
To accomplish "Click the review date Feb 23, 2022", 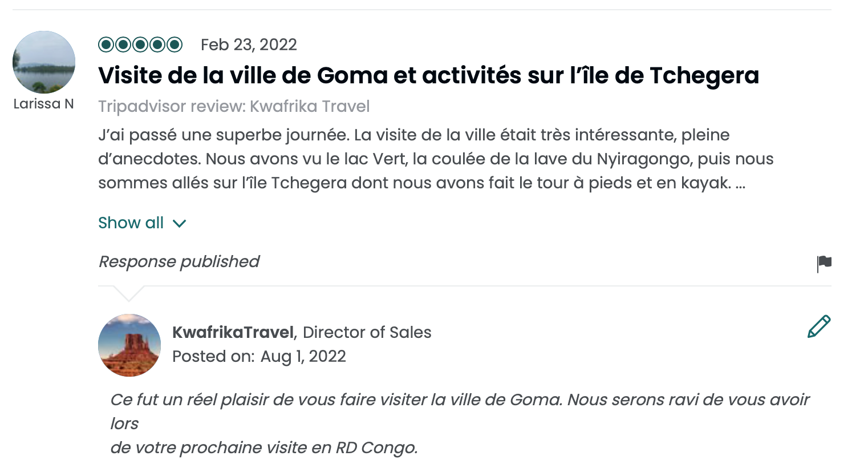I will click(249, 45).
